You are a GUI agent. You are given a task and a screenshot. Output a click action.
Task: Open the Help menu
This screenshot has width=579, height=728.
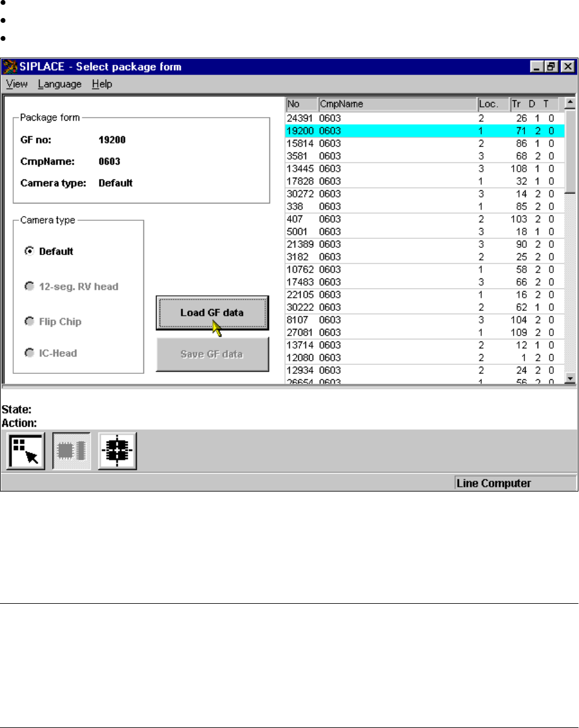(102, 84)
